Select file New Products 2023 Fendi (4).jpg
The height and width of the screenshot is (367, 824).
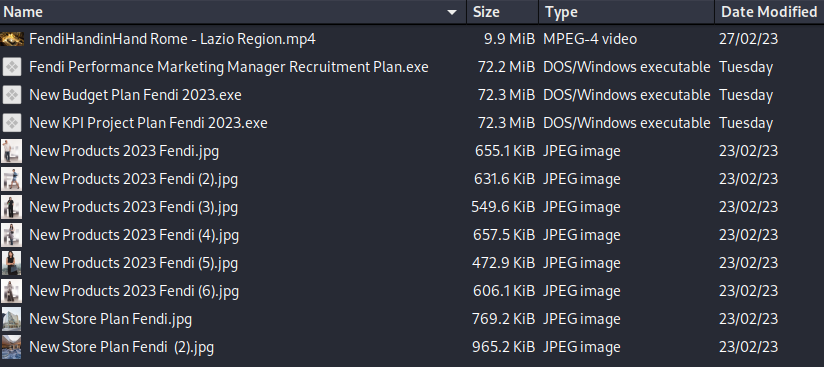pyautogui.click(x=134, y=235)
